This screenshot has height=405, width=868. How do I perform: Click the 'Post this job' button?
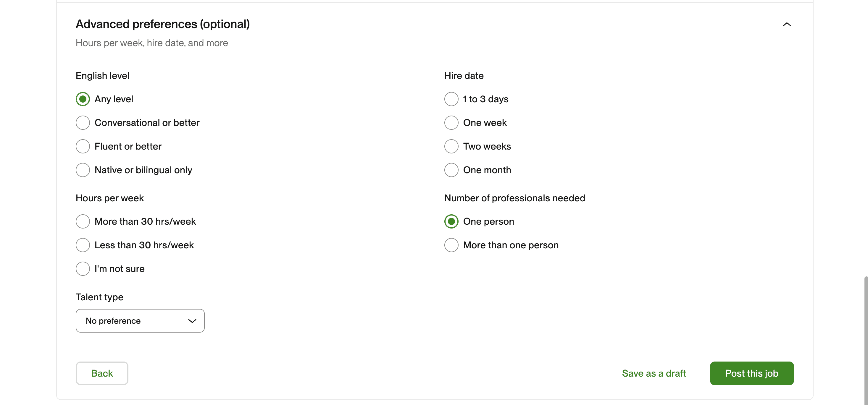752,373
